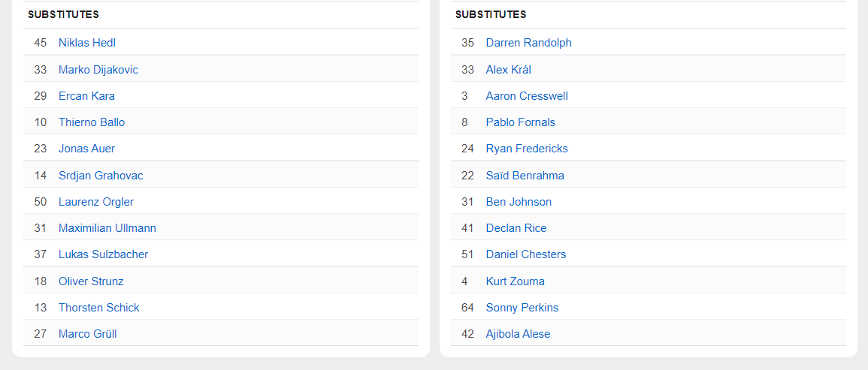Open Ajibola Alese's profile
The height and width of the screenshot is (370, 868).
pos(518,334)
